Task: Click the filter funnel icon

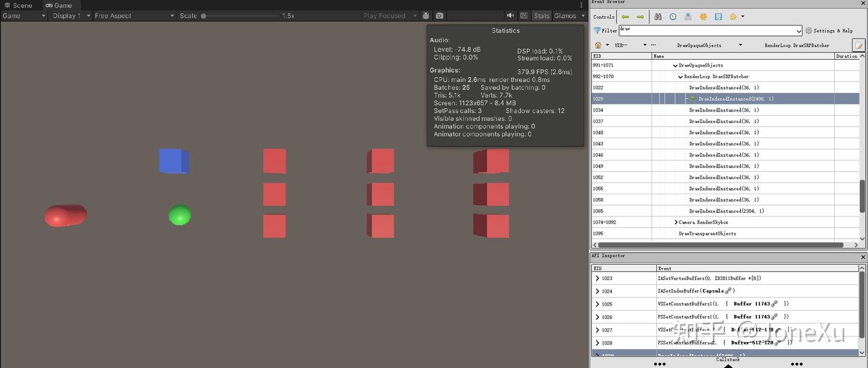Action: (x=596, y=30)
